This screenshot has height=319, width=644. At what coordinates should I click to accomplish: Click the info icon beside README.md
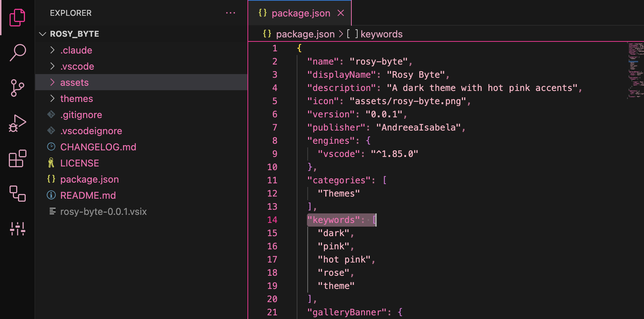51,195
